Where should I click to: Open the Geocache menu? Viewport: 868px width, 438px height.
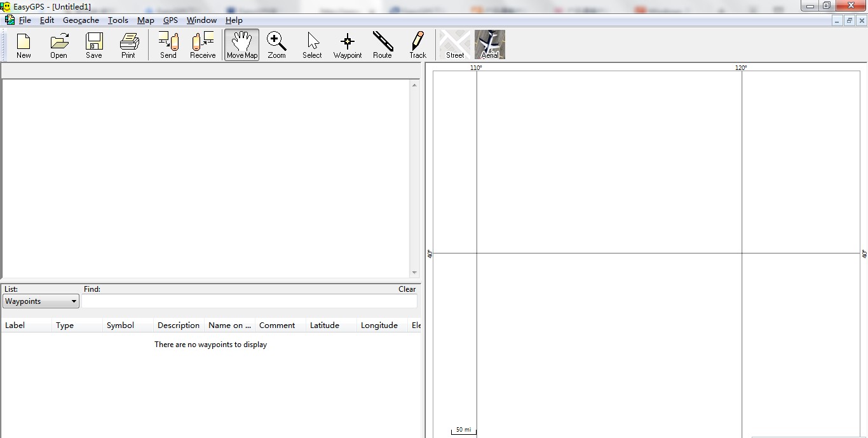(x=81, y=20)
